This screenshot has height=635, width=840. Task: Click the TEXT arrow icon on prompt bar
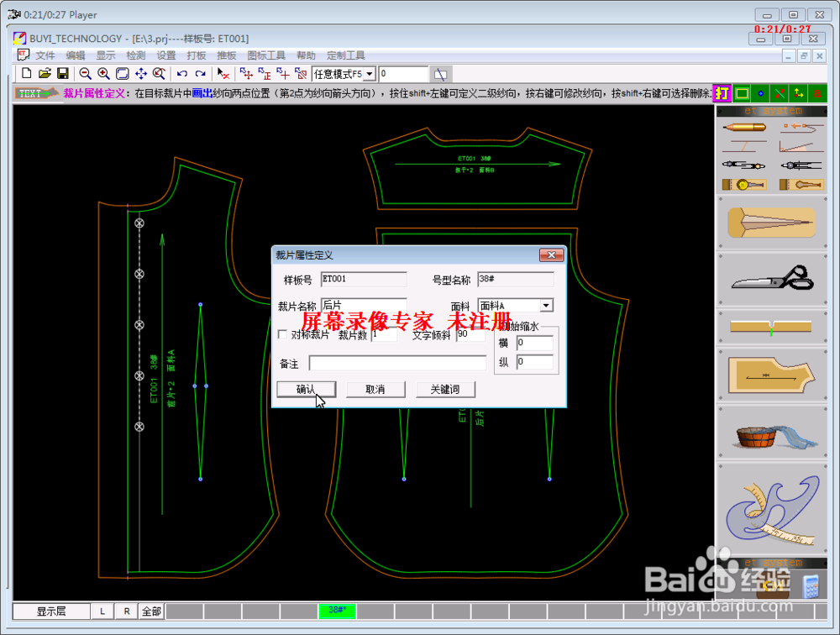[x=35, y=93]
